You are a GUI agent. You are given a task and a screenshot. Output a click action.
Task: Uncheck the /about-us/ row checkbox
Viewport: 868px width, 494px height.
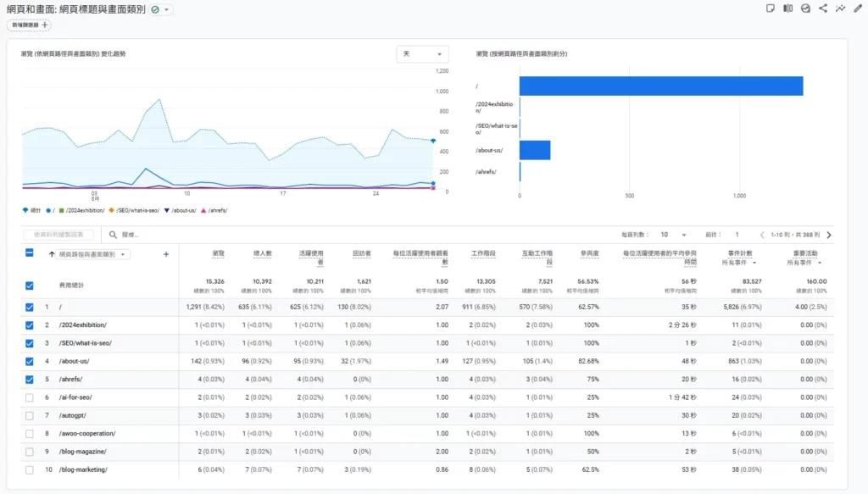30,361
